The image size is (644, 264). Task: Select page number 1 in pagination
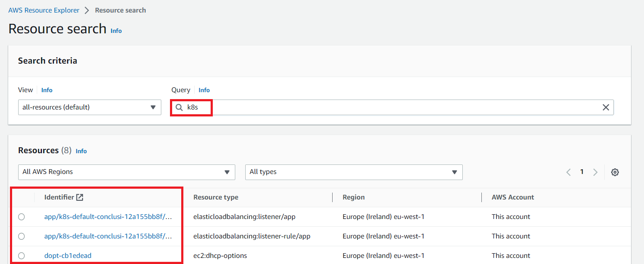click(582, 172)
